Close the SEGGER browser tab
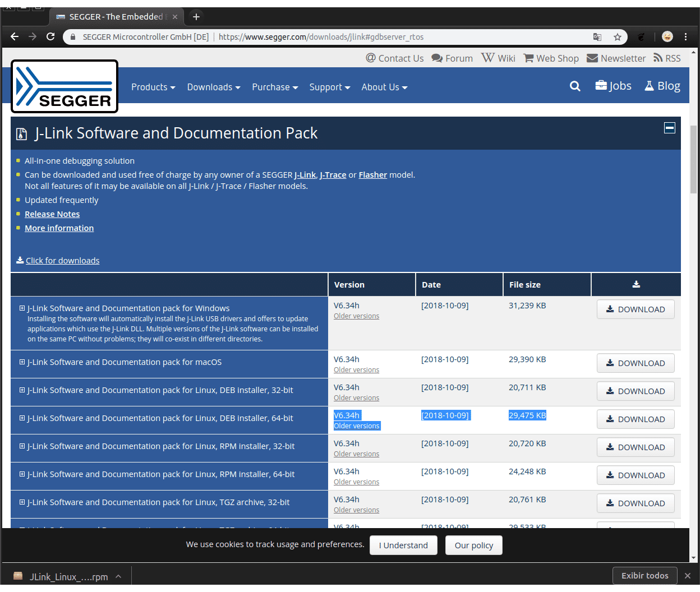The width and height of the screenshot is (700, 592). click(x=175, y=17)
